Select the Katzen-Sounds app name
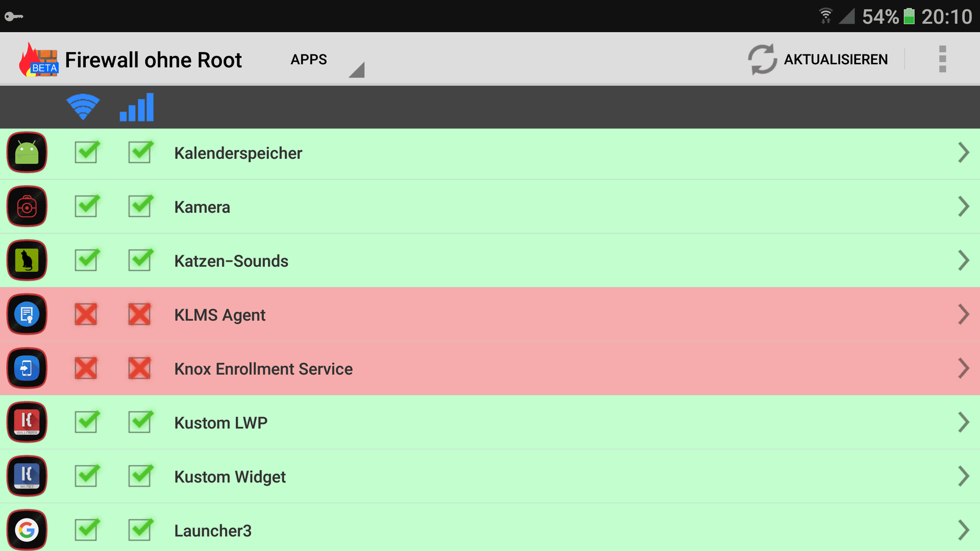 231,261
